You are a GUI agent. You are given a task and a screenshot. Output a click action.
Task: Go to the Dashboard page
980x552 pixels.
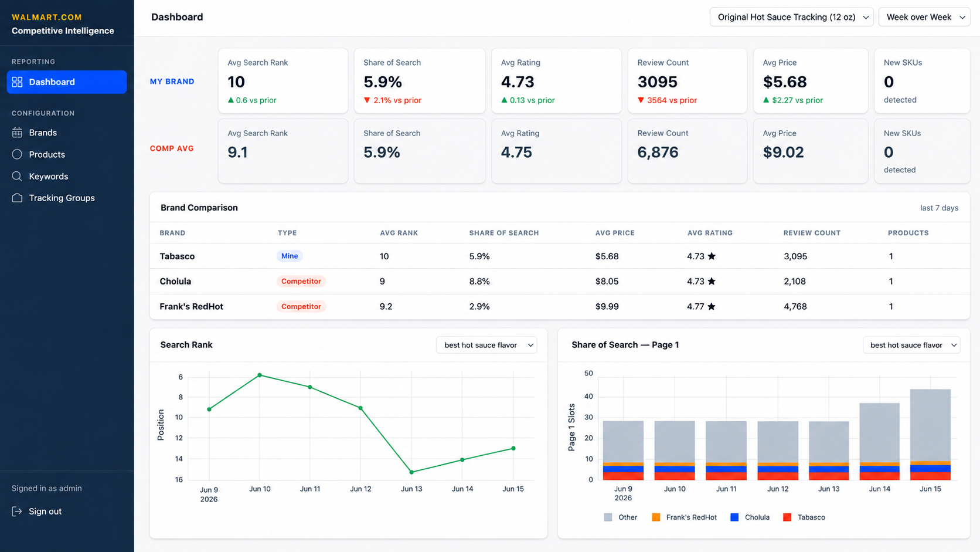[x=67, y=82]
